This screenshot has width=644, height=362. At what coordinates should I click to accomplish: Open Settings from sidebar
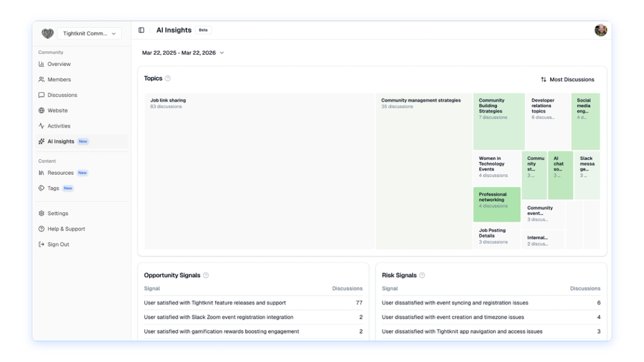click(81, 213)
